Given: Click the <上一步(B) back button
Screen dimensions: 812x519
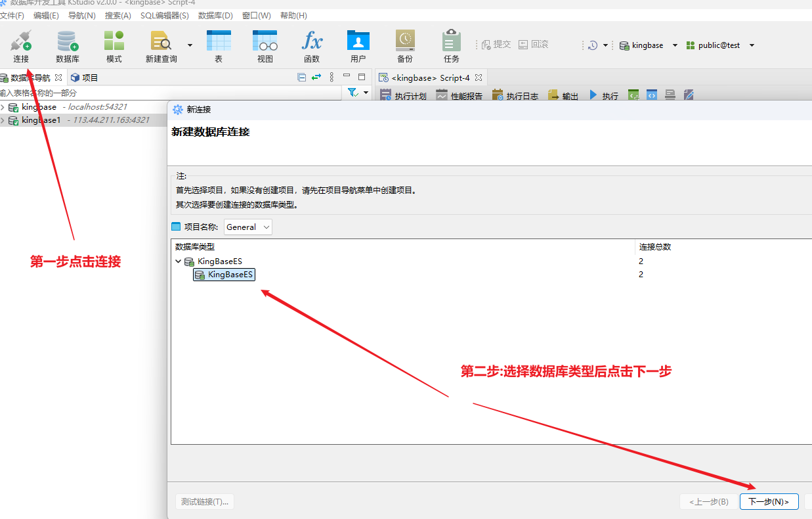Looking at the screenshot, I should click(x=708, y=502).
